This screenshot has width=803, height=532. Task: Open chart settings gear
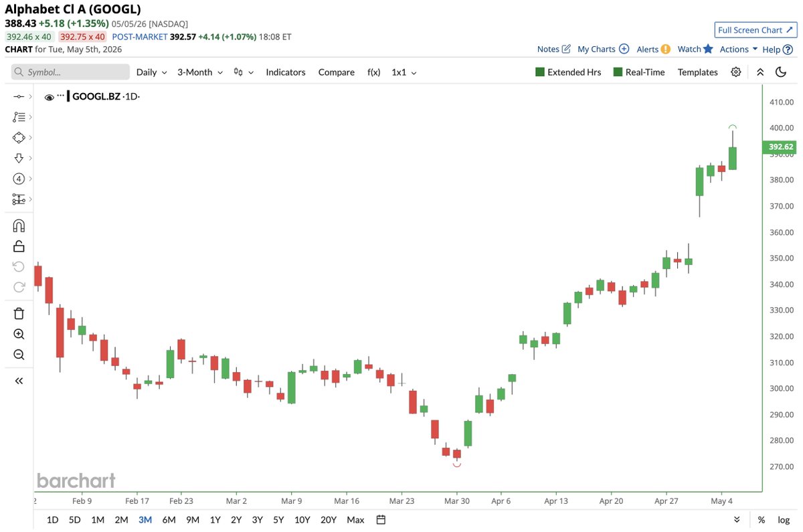736,72
